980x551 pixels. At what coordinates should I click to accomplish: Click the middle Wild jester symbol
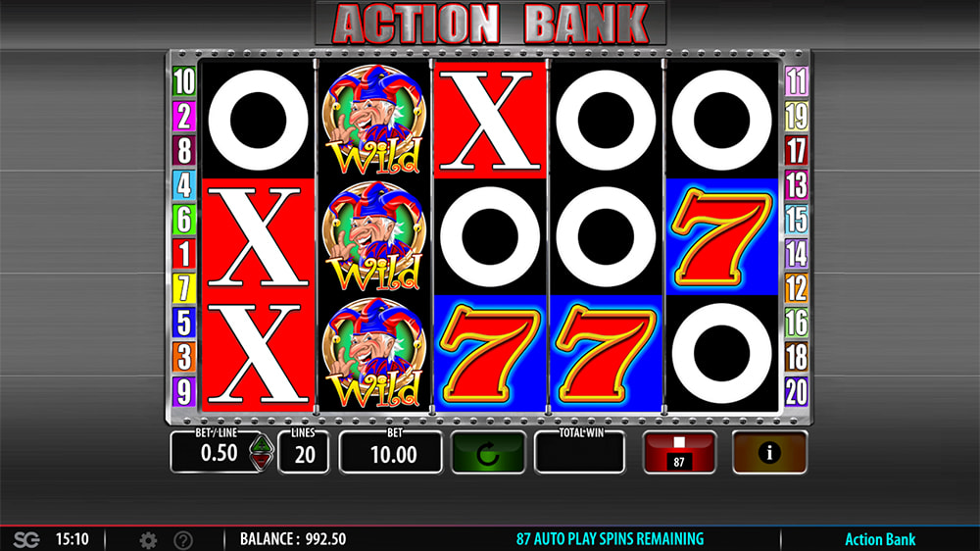(373, 236)
